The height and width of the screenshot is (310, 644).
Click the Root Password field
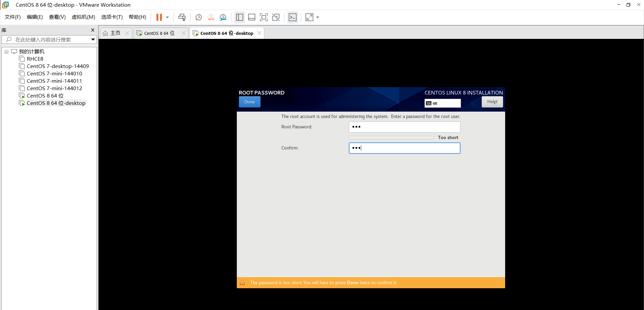pos(405,127)
